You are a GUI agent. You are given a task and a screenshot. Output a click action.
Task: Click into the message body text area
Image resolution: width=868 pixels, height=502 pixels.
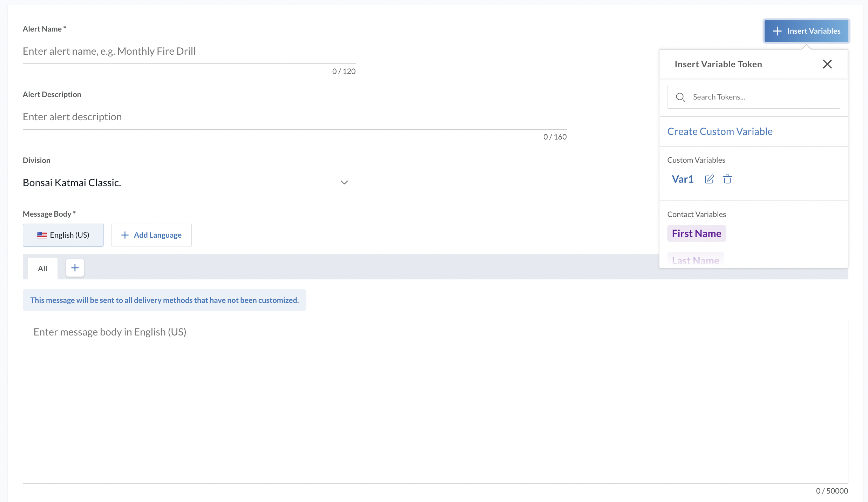tap(435, 402)
